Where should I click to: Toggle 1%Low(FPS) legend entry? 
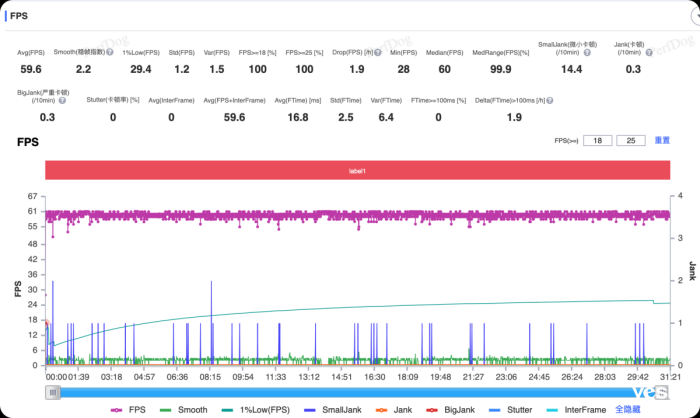click(x=247, y=409)
